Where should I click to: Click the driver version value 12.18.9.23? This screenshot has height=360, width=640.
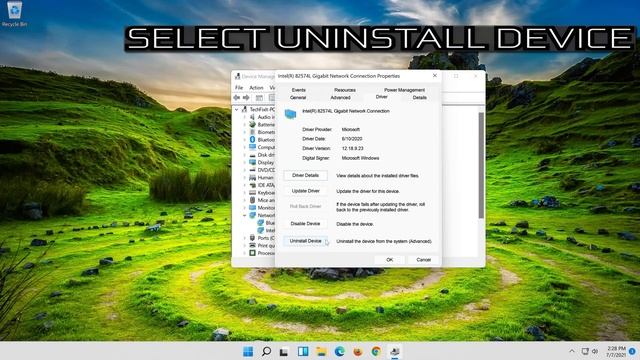353,149
